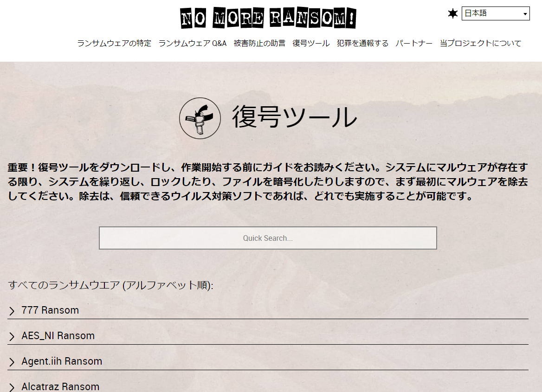Click the AES_NI Ransom entry text
Image resolution: width=542 pixels, height=392 pixels.
[58, 336]
